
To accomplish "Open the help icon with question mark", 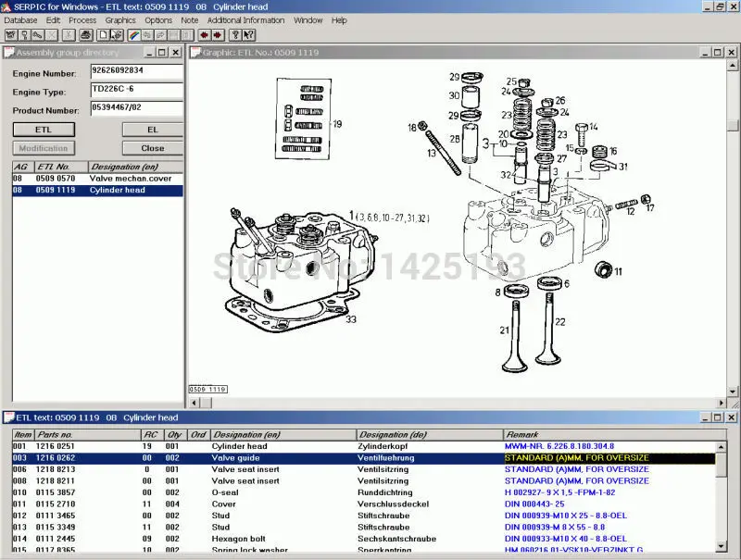I will [235, 35].
